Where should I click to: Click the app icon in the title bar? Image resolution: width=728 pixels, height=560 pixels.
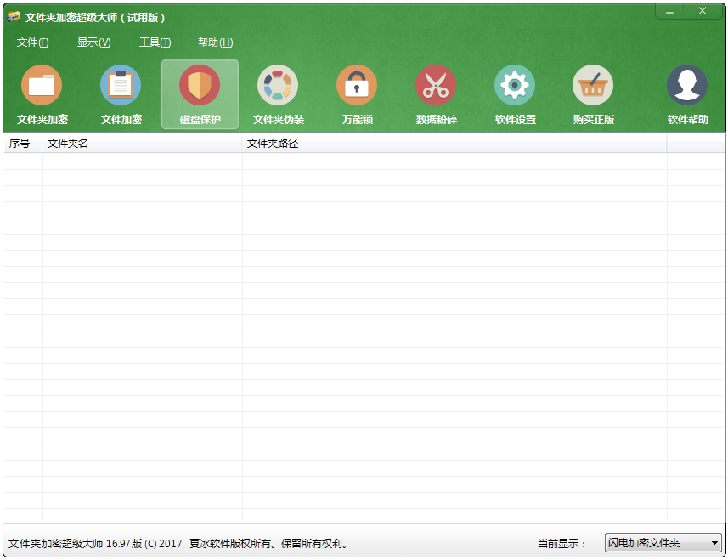tap(15, 12)
